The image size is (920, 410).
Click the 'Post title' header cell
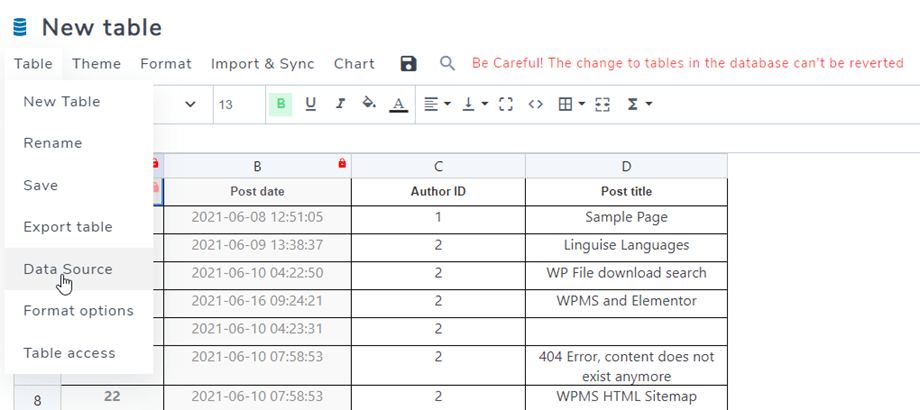point(626,191)
